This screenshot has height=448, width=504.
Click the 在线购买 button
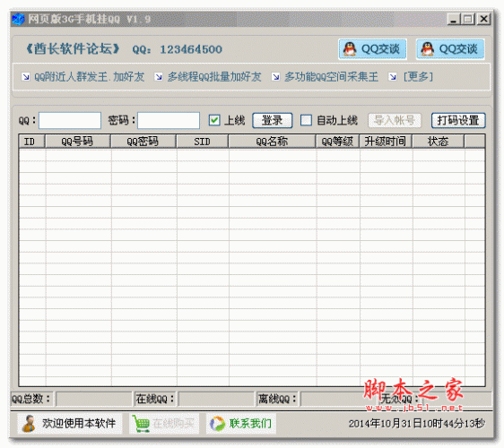pyautogui.click(x=164, y=424)
